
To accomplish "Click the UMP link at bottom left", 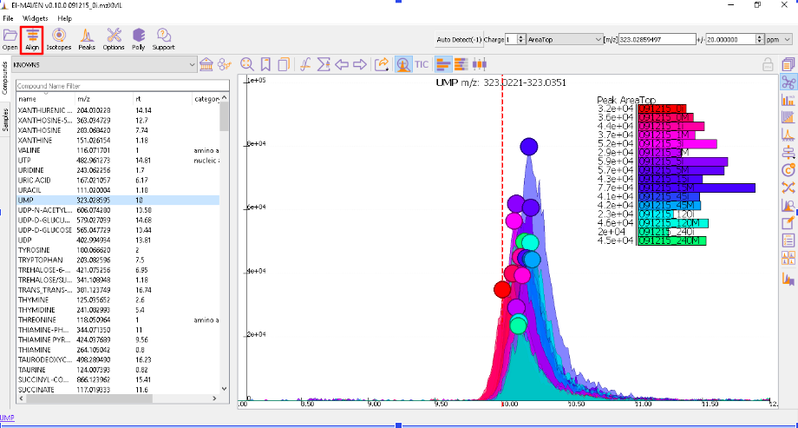I will (x=7, y=418).
